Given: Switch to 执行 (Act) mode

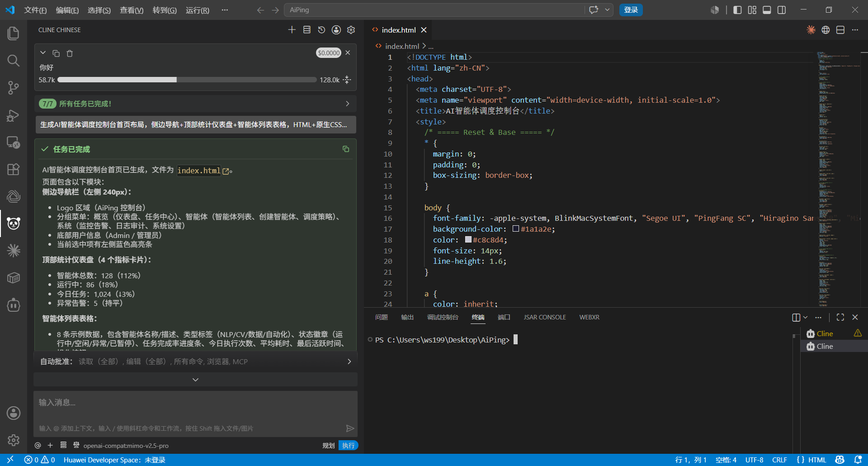Looking at the screenshot, I should [x=348, y=446].
